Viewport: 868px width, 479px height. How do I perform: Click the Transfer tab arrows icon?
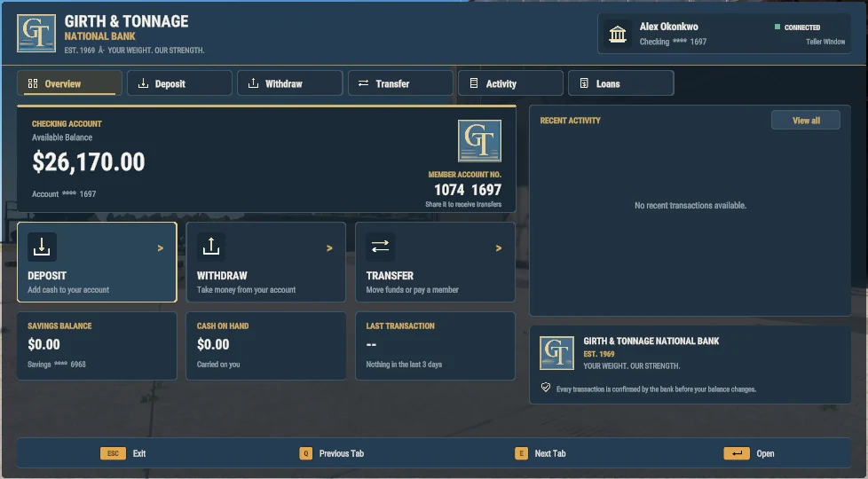pos(363,83)
